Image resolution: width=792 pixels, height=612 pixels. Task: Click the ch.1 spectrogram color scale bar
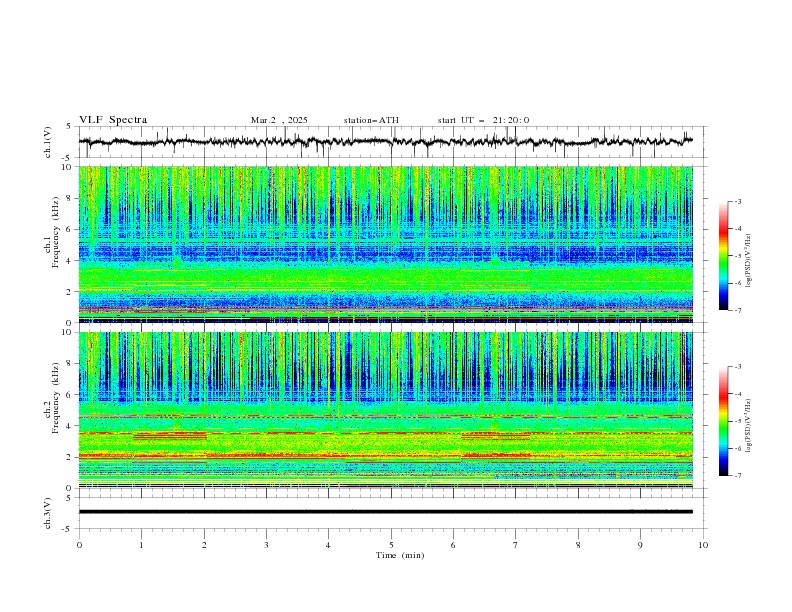[x=724, y=256]
